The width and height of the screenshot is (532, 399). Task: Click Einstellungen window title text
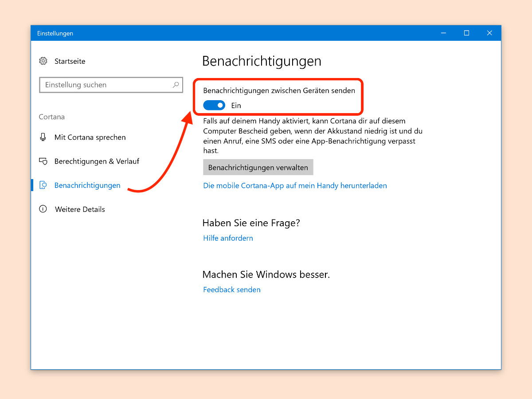55,33
